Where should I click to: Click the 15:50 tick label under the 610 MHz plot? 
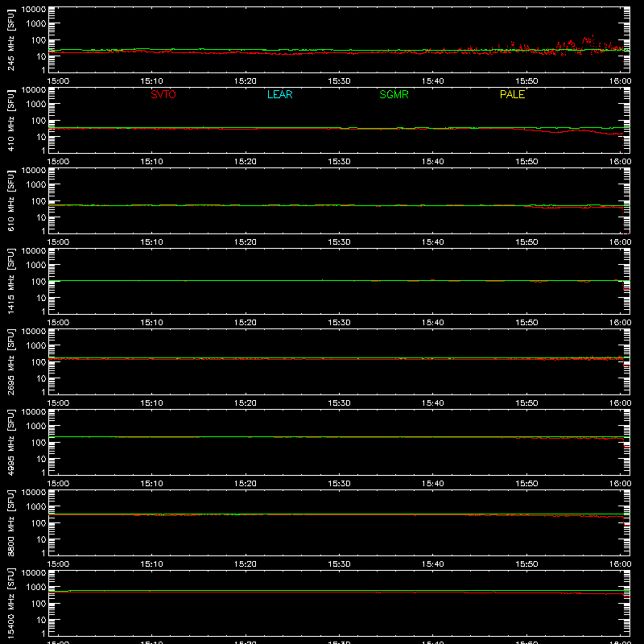[526, 242]
